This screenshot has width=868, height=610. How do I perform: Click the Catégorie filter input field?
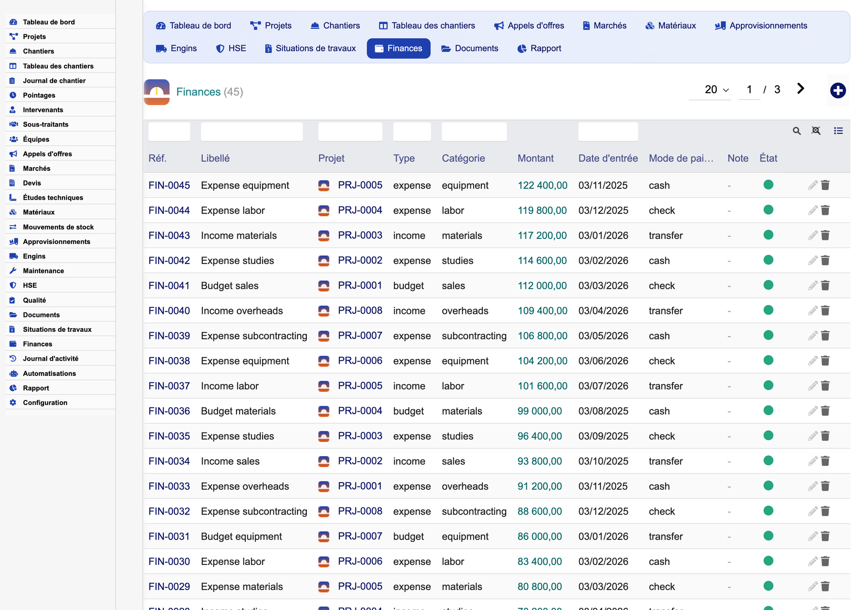pos(474,132)
